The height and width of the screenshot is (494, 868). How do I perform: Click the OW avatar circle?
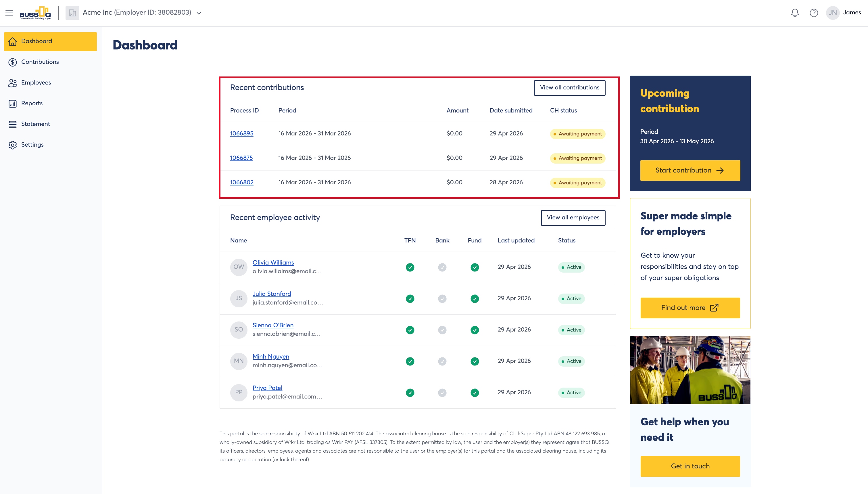[239, 267]
